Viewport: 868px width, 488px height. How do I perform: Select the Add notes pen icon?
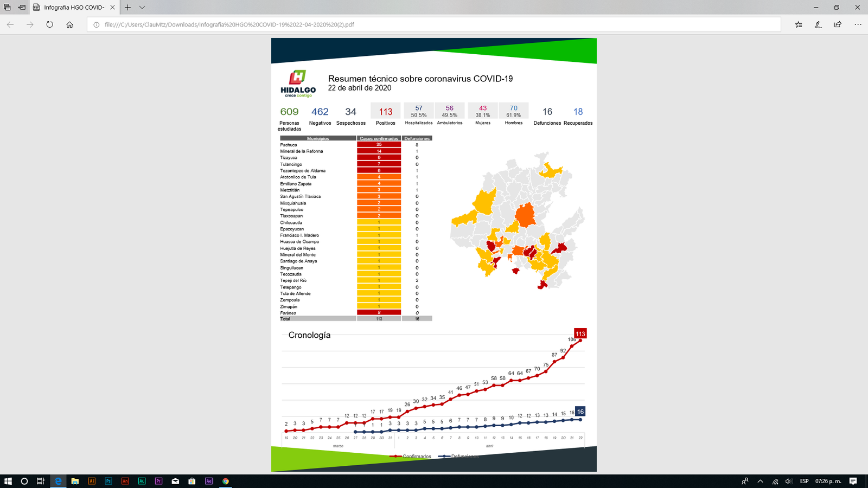coord(818,24)
